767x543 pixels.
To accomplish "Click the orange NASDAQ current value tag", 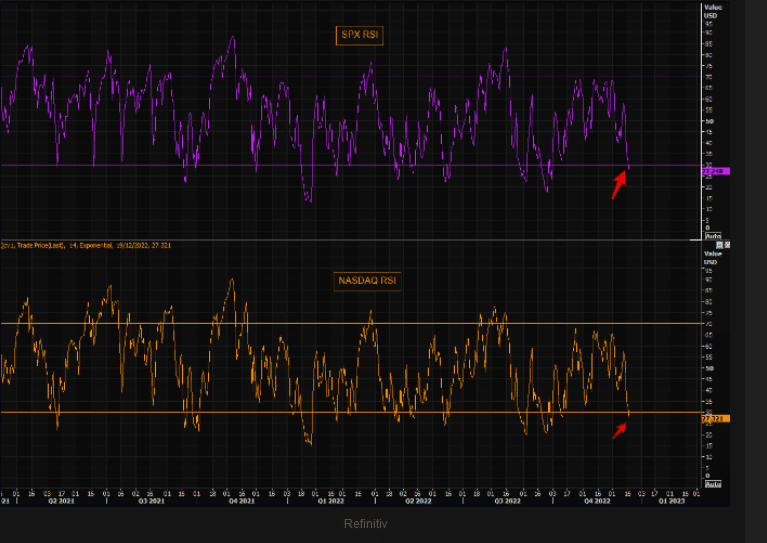I will tap(716, 418).
